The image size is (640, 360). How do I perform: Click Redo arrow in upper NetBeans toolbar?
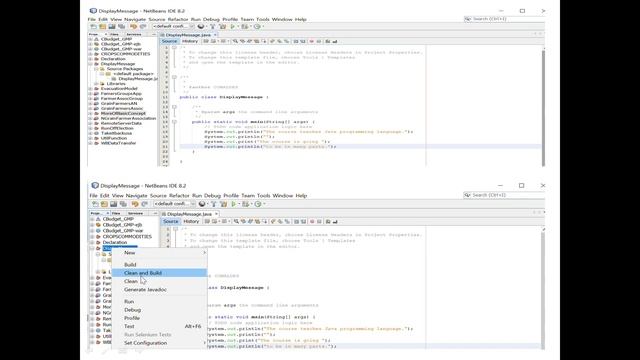coord(143,27)
